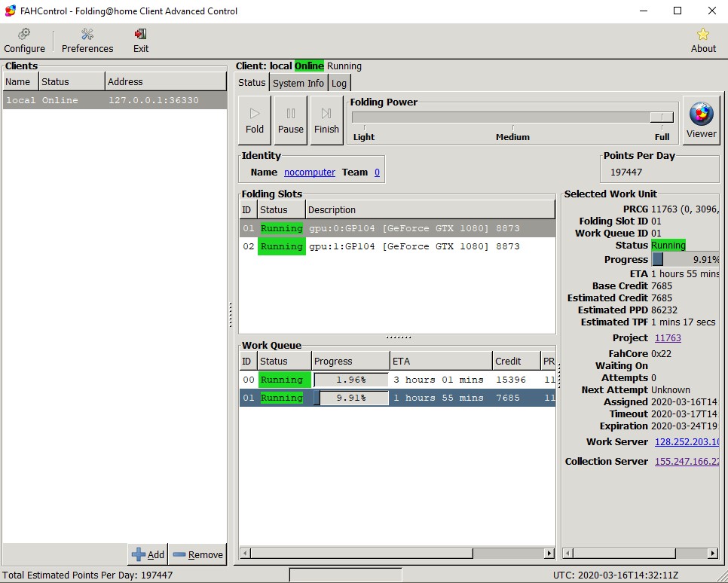Click the Fold button
The image size is (728, 583).
(x=255, y=121)
